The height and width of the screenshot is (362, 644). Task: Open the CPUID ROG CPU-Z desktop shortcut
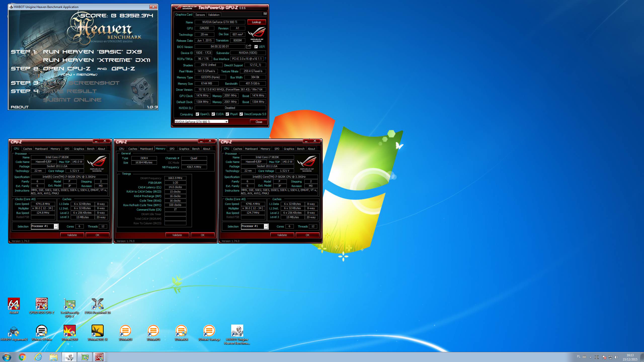[x=42, y=306]
